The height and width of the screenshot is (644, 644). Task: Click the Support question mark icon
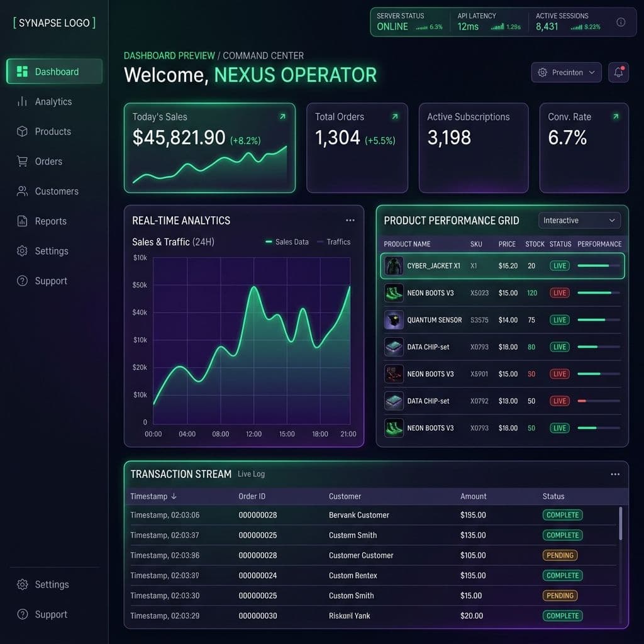(21, 280)
